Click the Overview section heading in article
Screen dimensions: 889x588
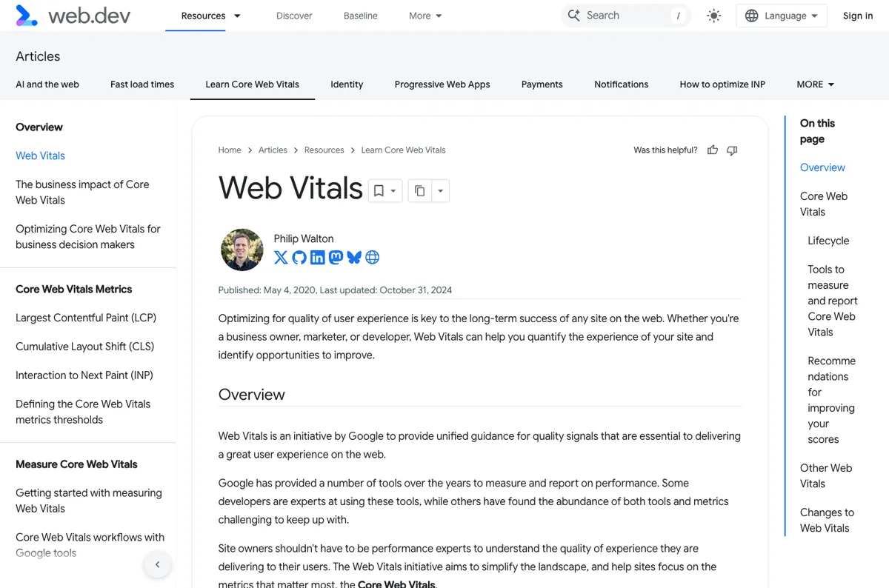pos(252,395)
